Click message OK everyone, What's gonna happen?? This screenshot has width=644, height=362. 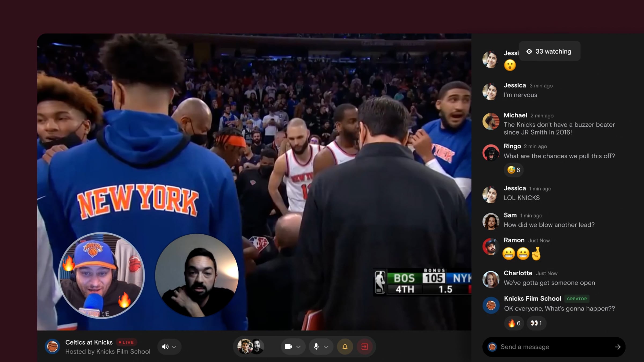559,309
